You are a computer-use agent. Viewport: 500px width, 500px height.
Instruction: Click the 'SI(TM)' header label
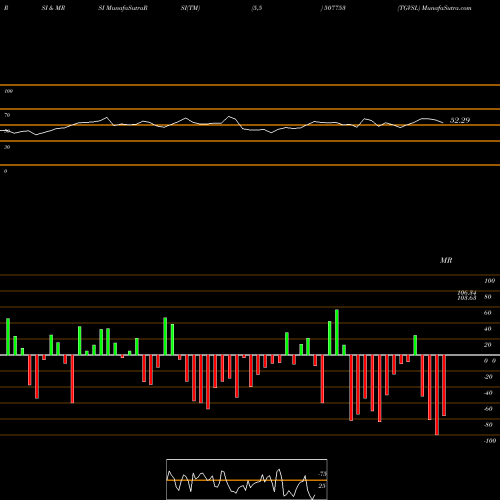[x=190, y=8]
